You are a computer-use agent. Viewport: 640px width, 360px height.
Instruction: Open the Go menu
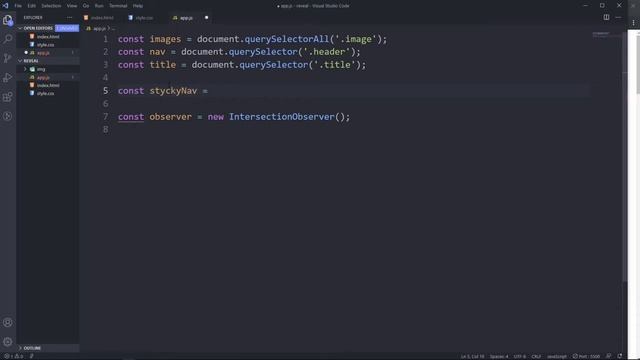86,6
